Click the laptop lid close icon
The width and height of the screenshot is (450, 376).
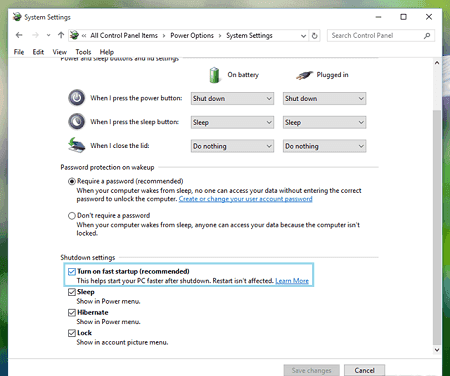[77, 145]
